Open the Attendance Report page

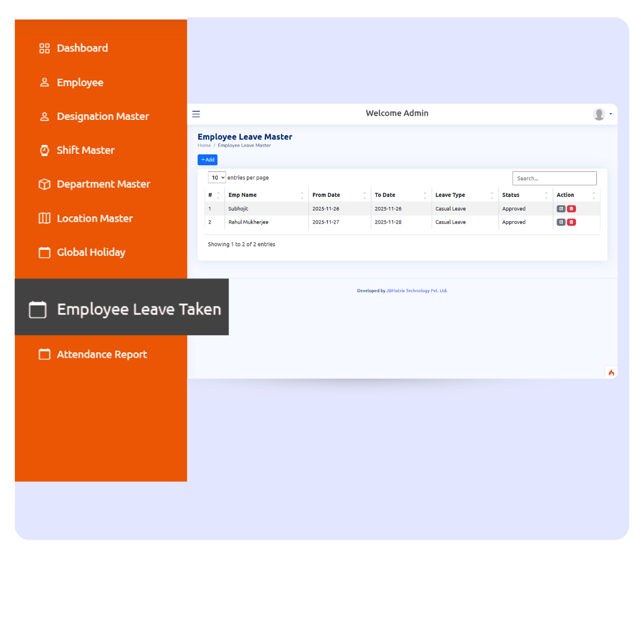pos(101,354)
